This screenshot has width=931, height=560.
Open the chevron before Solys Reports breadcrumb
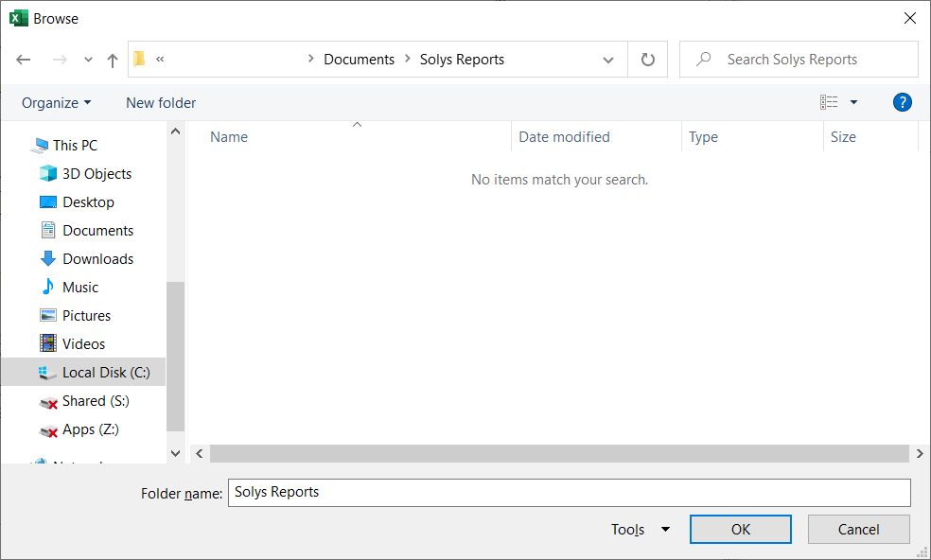pos(407,59)
